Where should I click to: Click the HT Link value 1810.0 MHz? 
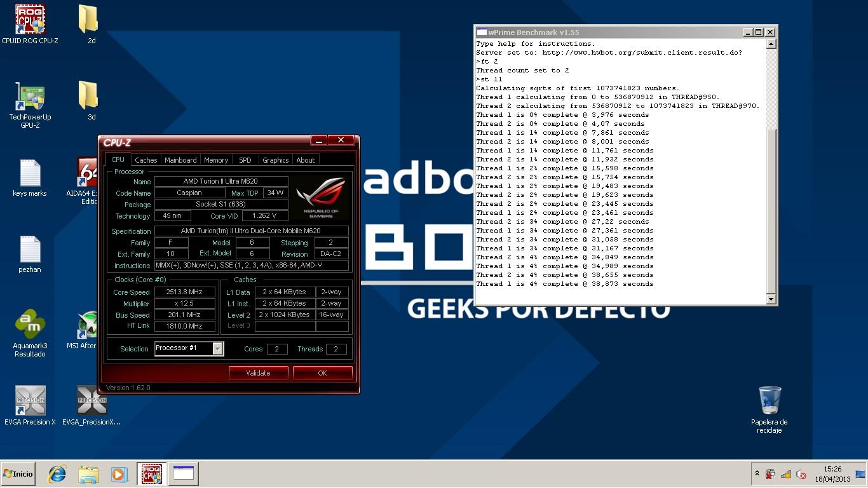click(x=184, y=327)
